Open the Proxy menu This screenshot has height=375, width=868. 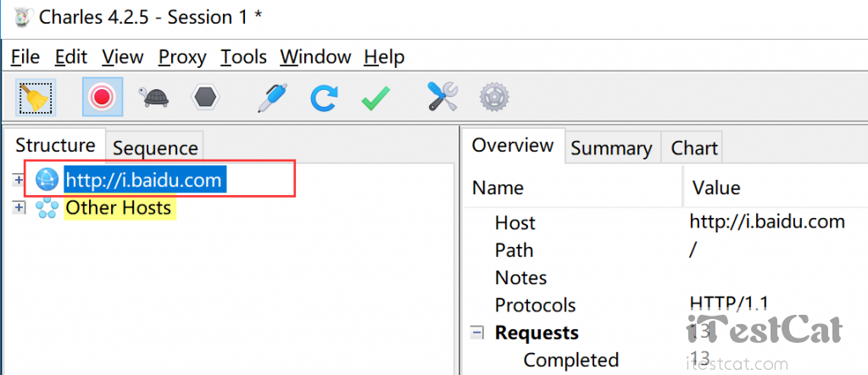182,57
